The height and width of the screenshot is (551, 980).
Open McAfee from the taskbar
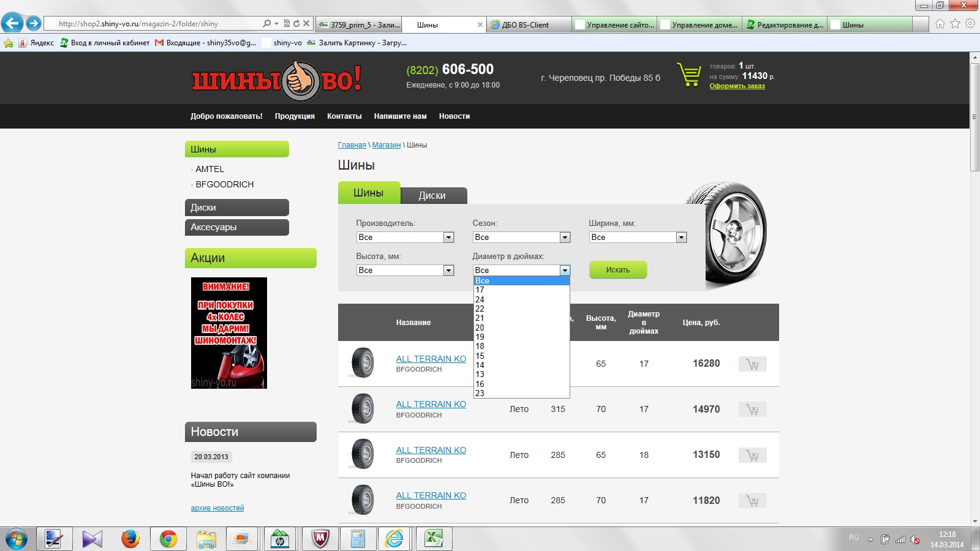click(x=320, y=539)
